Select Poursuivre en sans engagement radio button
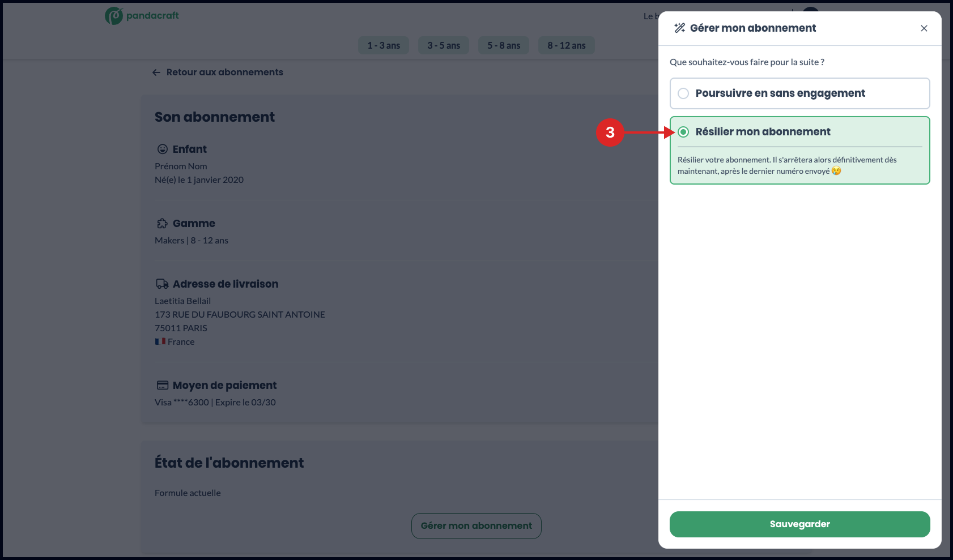The image size is (953, 560). pos(683,93)
